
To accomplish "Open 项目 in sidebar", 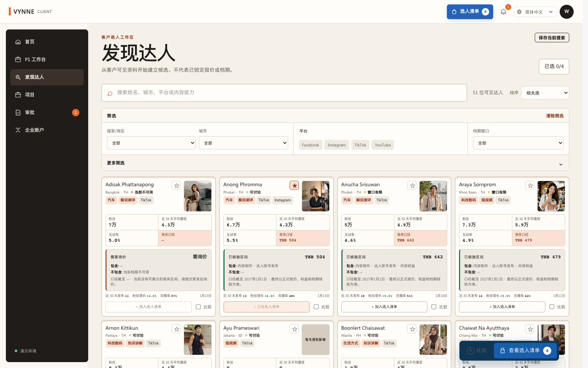I will click(47, 95).
